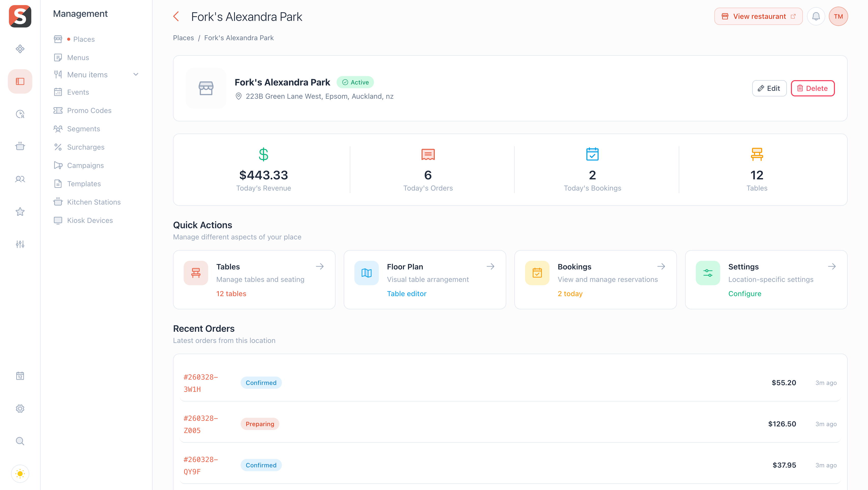Open the Tables quick action arrow
Screen dimensions: 868x490
point(320,267)
